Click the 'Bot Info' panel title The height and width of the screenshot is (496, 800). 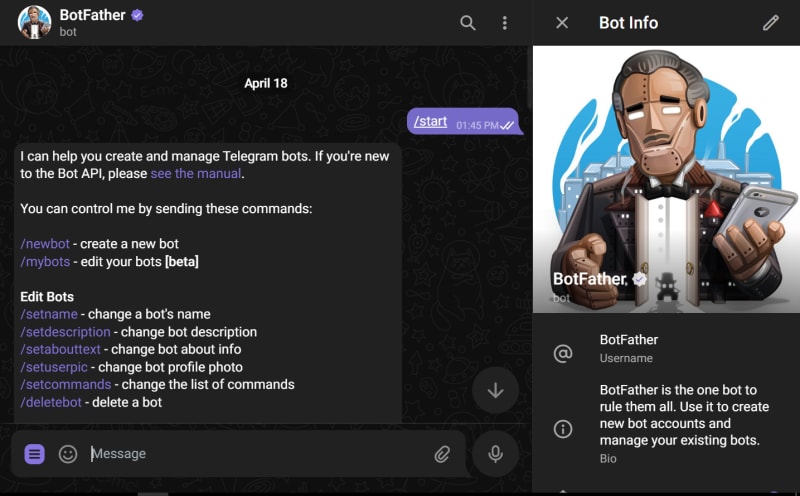pos(629,23)
